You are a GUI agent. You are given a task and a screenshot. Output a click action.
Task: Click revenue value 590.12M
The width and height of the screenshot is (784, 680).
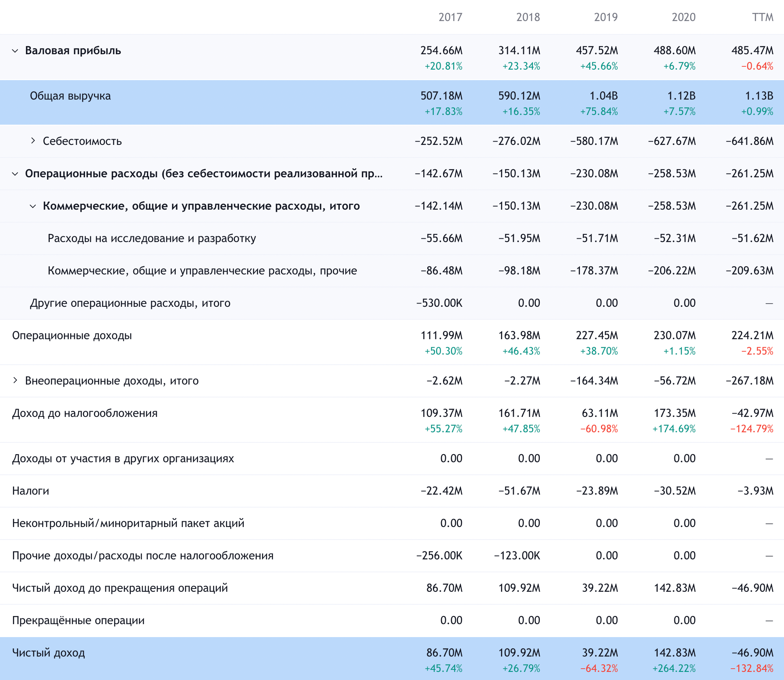(x=519, y=96)
